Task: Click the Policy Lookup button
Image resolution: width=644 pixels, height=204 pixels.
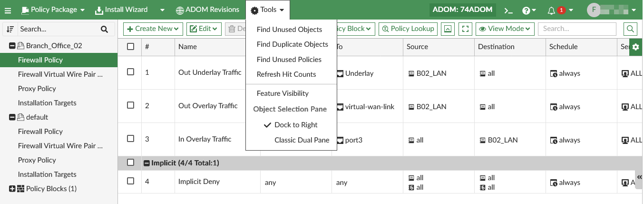Action: click(408, 29)
